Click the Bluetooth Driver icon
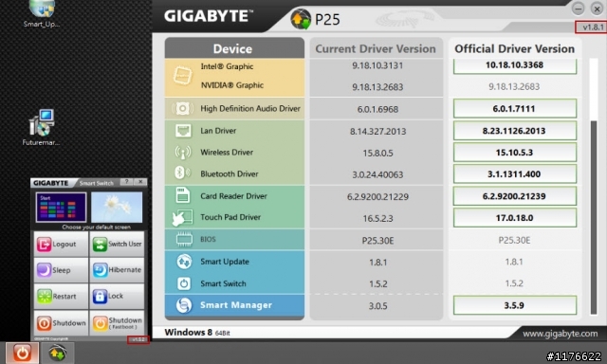607x364 pixels. click(x=181, y=173)
